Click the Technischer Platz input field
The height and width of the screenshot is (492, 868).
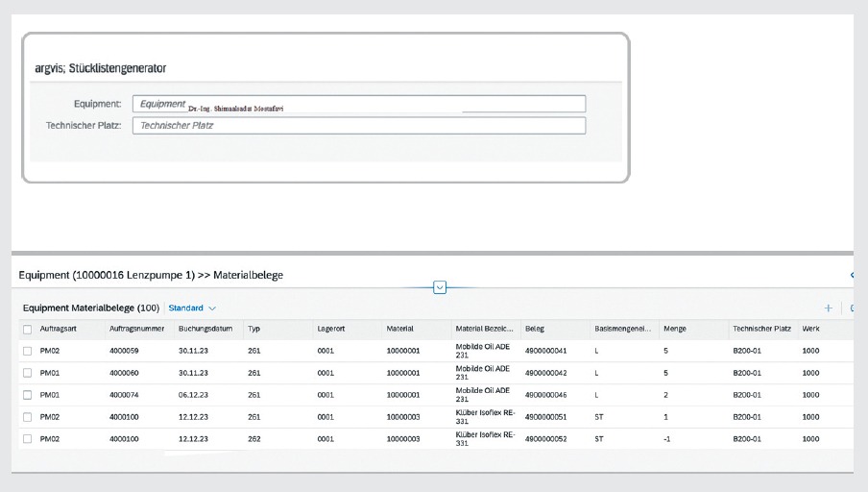click(357, 126)
